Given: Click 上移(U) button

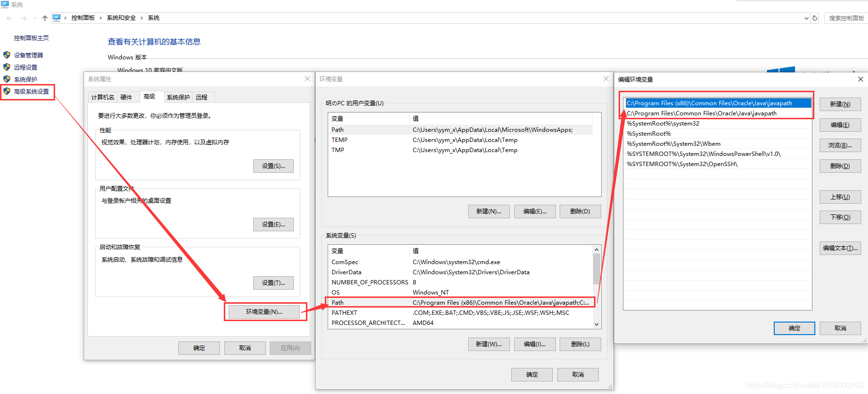Looking at the screenshot, I should coord(840,197).
